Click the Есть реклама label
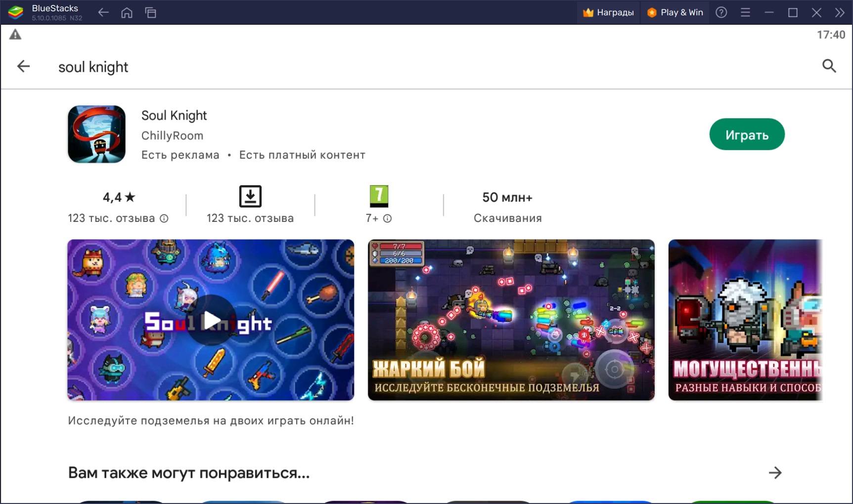 pyautogui.click(x=180, y=155)
